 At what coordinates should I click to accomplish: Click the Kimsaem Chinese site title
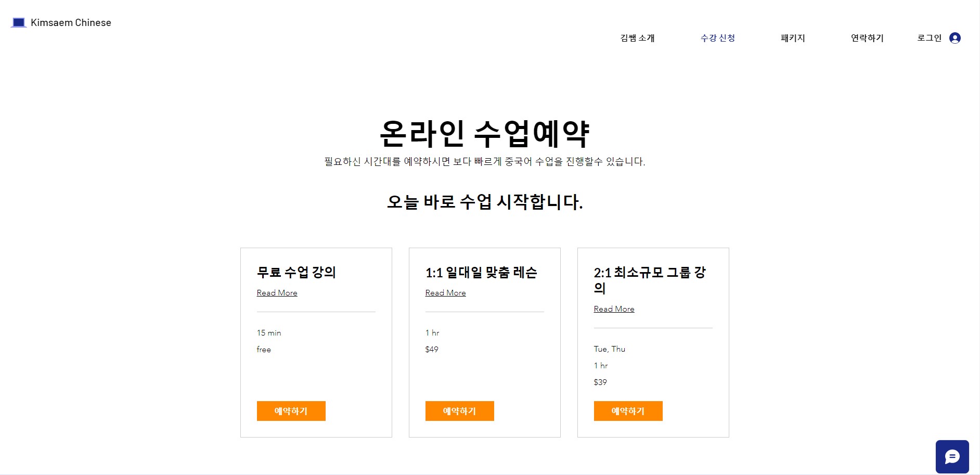click(71, 22)
